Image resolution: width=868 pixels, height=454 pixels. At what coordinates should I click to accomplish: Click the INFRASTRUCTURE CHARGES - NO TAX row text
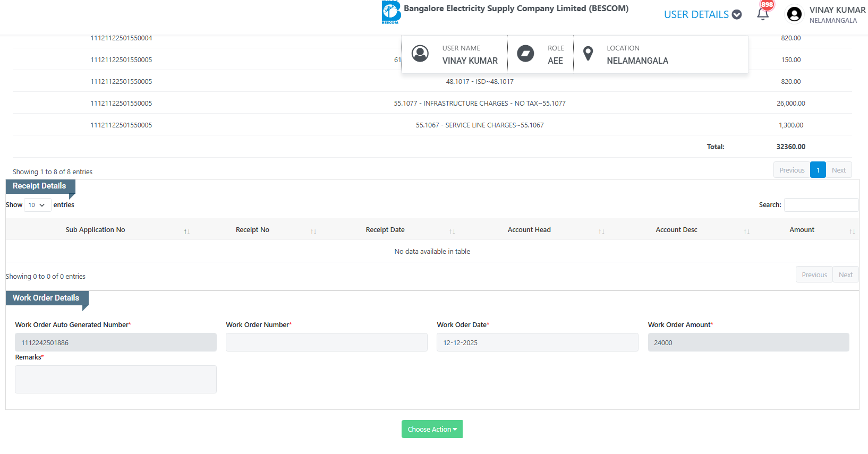[x=480, y=104]
